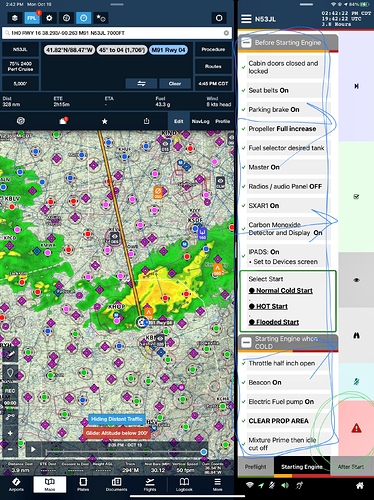
Task: Clear the flight plan route
Action: pyautogui.click(x=175, y=84)
